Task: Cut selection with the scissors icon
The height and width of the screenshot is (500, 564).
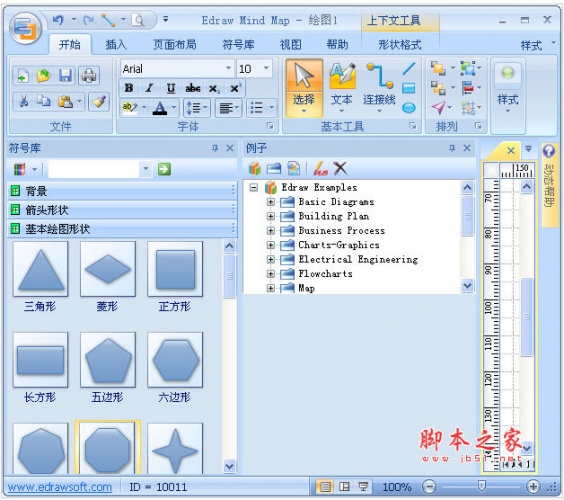Action: tap(24, 101)
